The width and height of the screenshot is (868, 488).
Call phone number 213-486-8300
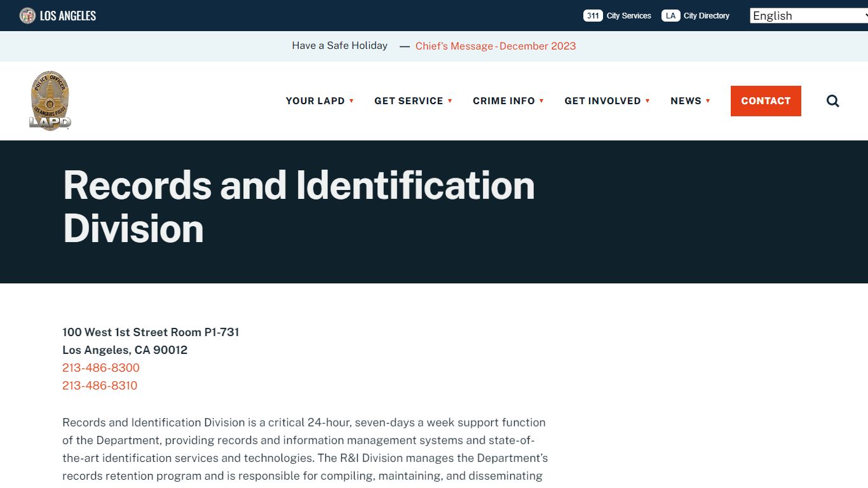[x=101, y=368]
